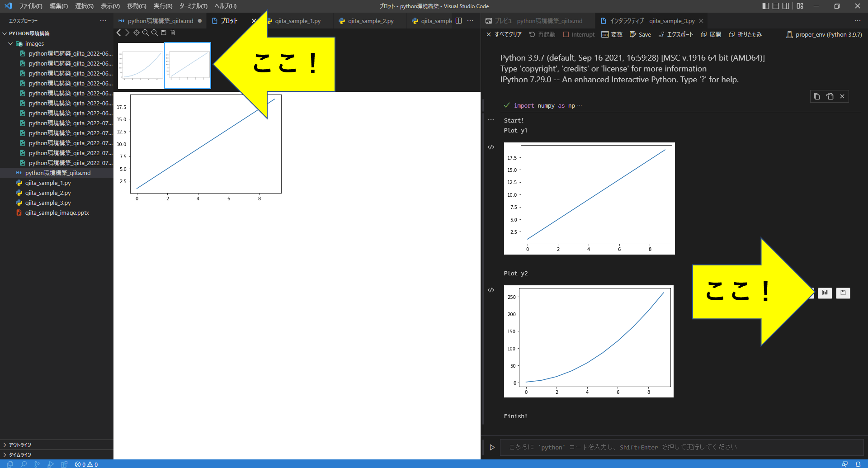Delete the current plot with trash icon

point(172,32)
